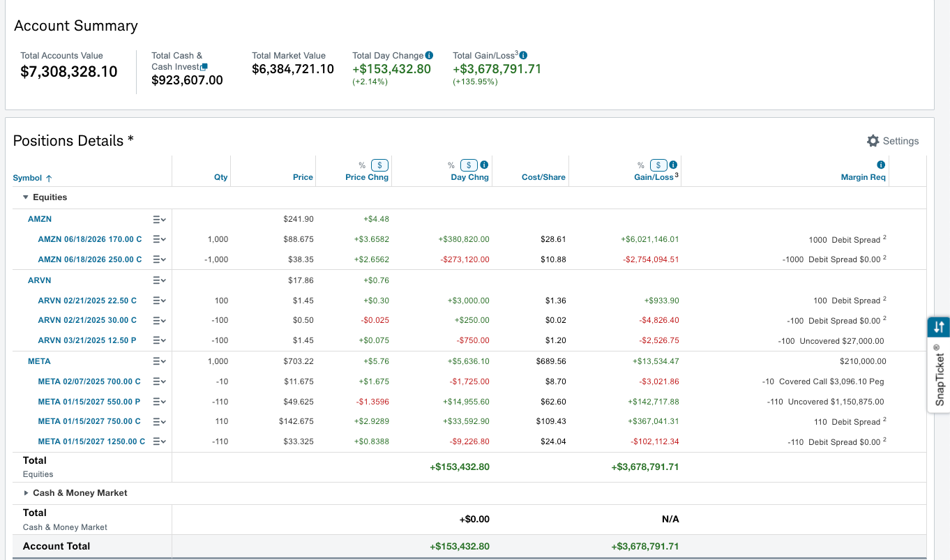950x560 pixels.
Task: Sort by the Day Chng column header
Action: point(469,177)
